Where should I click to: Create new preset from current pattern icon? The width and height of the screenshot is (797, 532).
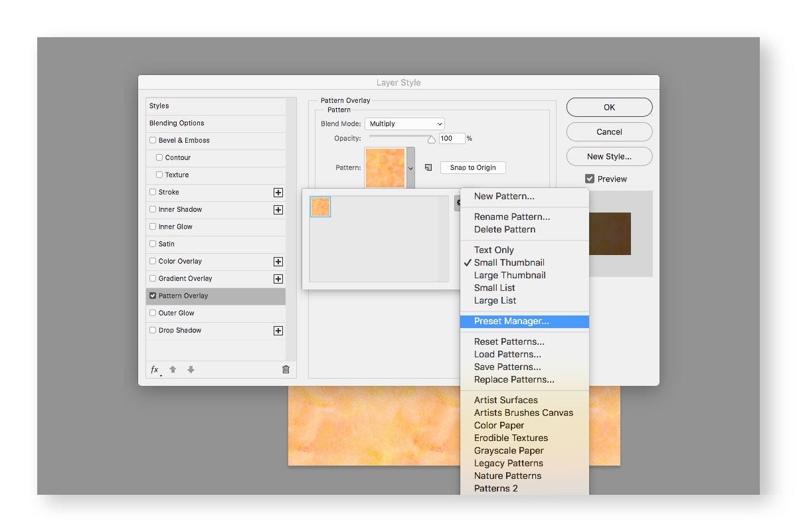[428, 167]
